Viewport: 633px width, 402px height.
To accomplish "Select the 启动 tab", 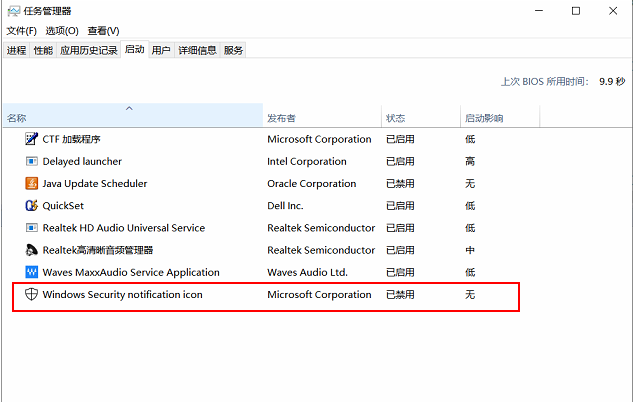I will [x=134, y=49].
